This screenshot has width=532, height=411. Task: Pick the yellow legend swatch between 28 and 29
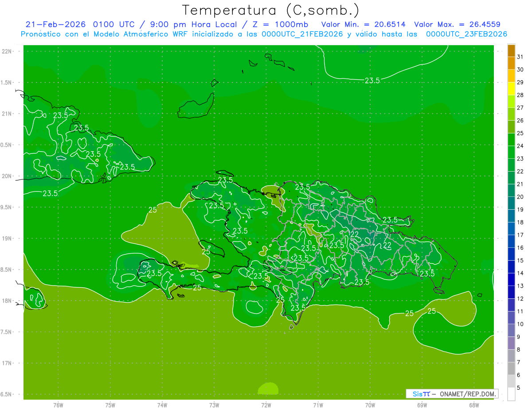tap(511, 89)
